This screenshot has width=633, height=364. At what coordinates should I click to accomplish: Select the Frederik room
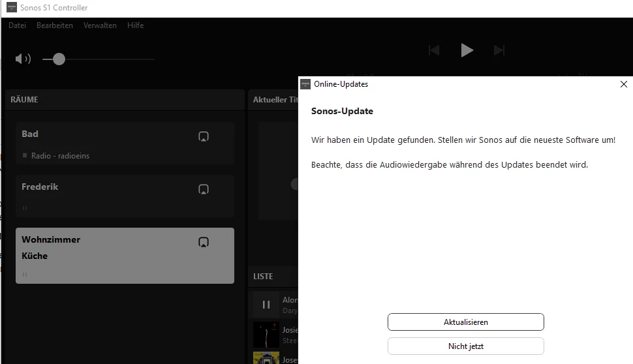[125, 196]
